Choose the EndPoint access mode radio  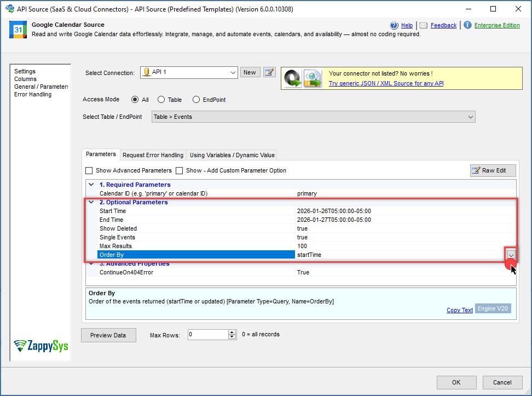pyautogui.click(x=196, y=100)
